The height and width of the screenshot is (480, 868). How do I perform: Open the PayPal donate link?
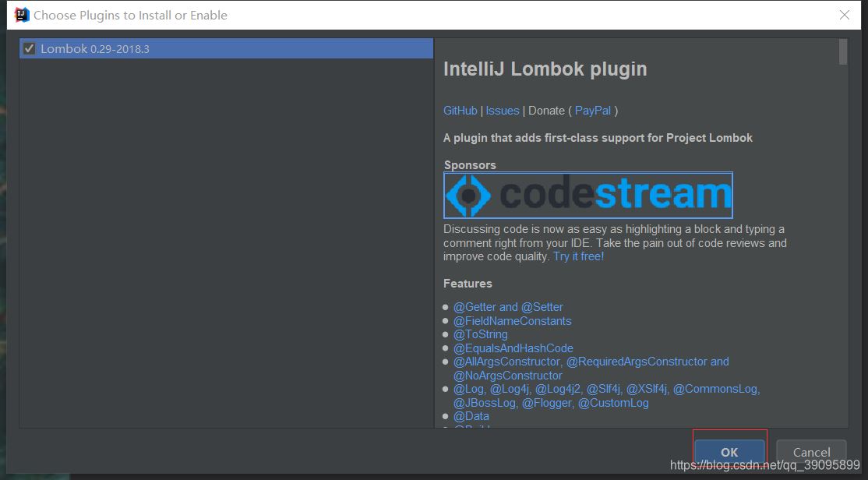(x=593, y=111)
